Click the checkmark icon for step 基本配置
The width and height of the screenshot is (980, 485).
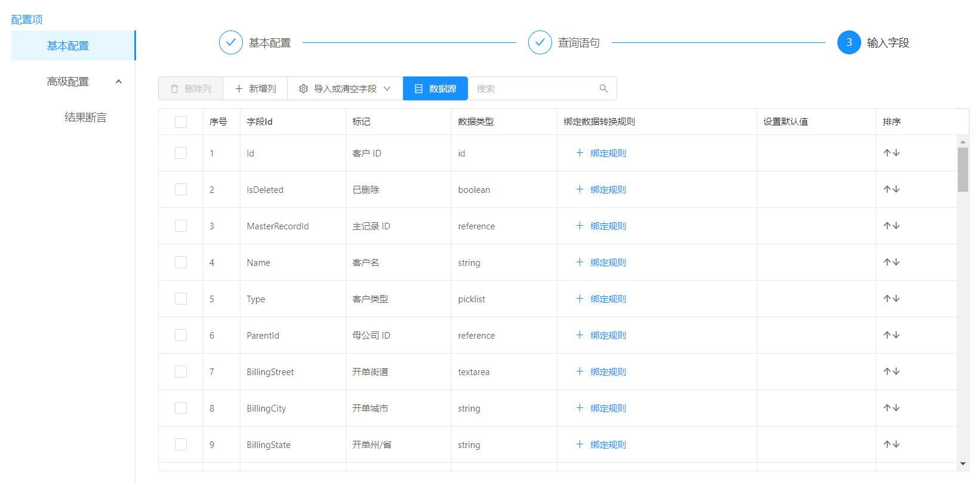(231, 42)
